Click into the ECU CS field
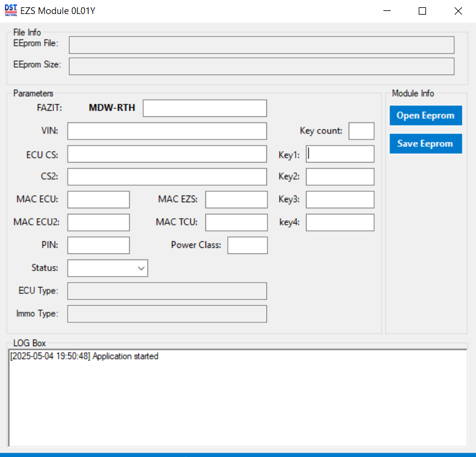Screen dimensions: 476x457 [x=167, y=154]
